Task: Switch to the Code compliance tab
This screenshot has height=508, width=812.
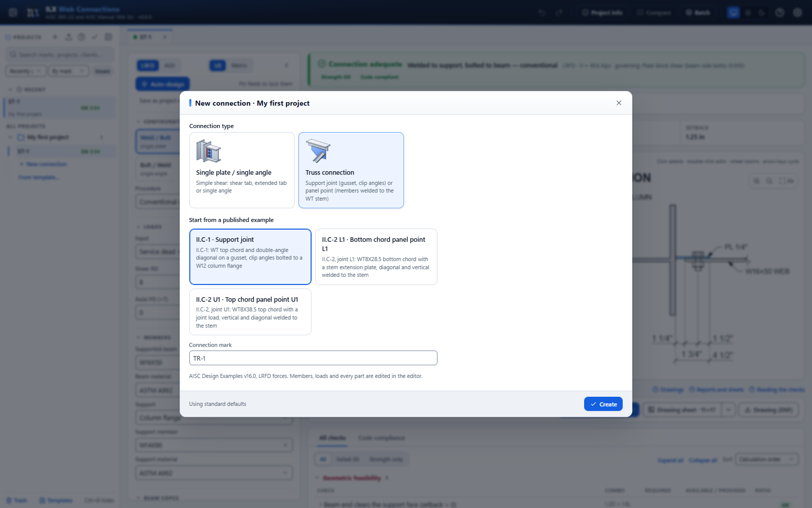Action: [382, 438]
